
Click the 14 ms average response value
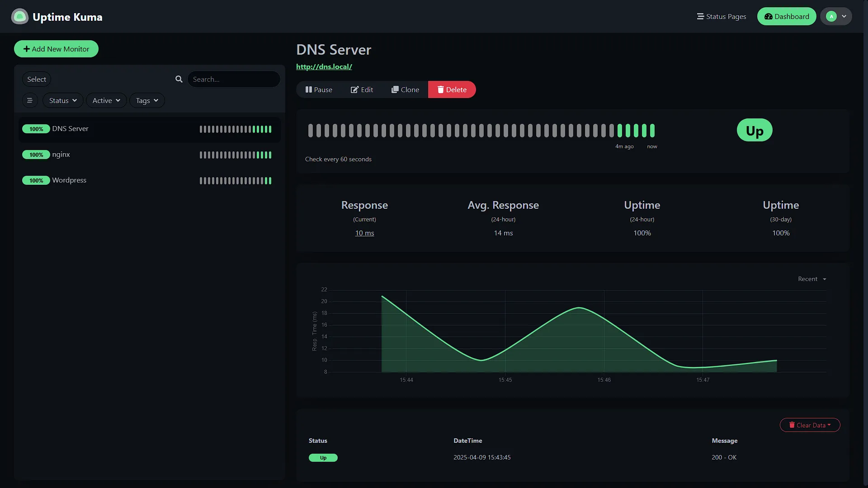(x=503, y=233)
